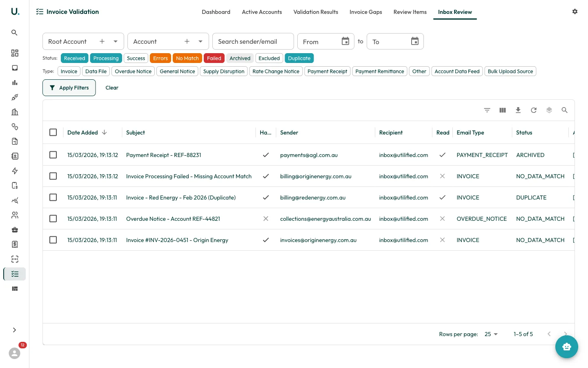Check the Payment Receipt - REF-88231 row

[53, 155]
